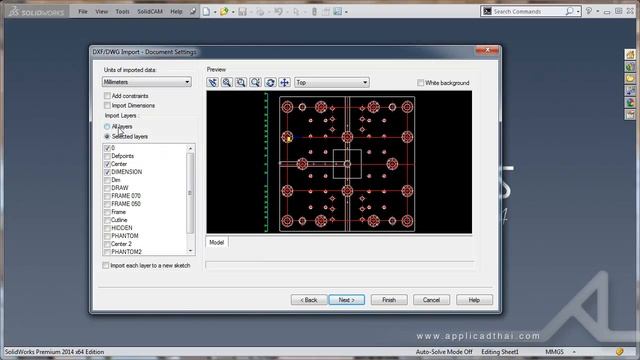
Task: Expand the Options icon dropdown arrow
Action: click(x=347, y=12)
